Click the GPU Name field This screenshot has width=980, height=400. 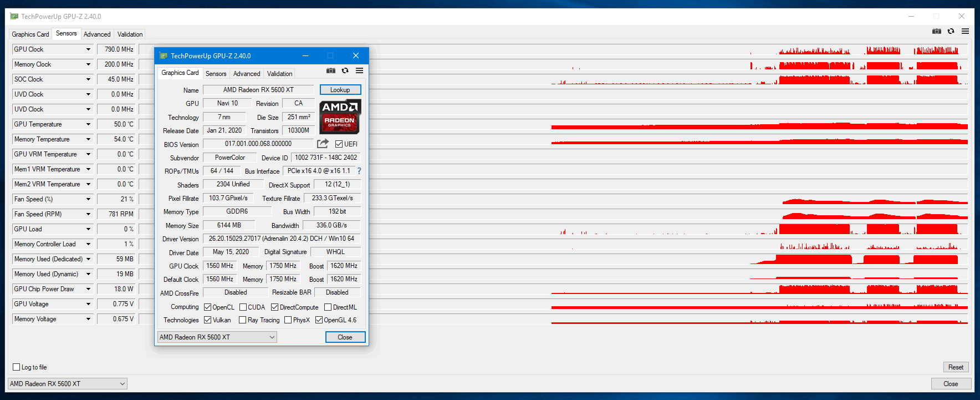click(x=258, y=90)
